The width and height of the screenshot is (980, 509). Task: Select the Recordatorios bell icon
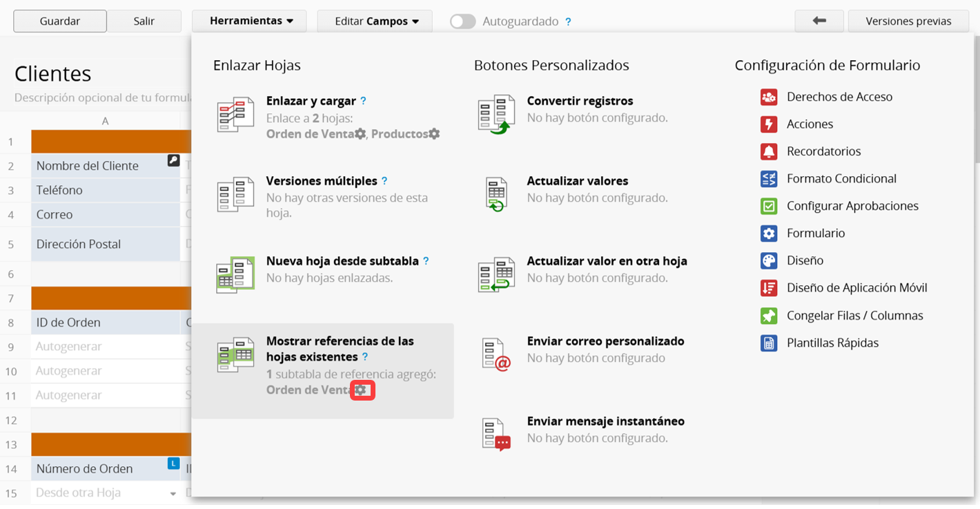768,151
